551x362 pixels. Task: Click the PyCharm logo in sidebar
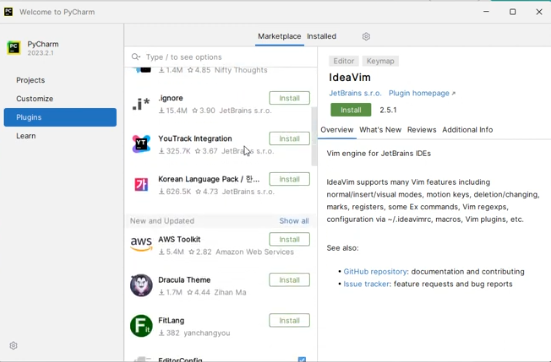tap(14, 48)
